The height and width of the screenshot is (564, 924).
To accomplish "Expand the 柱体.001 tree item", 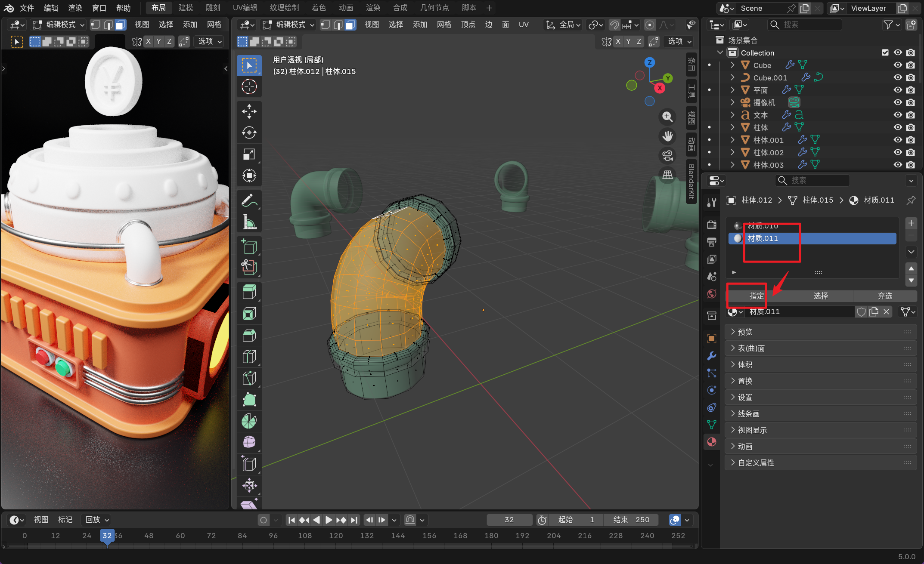I will click(x=732, y=140).
